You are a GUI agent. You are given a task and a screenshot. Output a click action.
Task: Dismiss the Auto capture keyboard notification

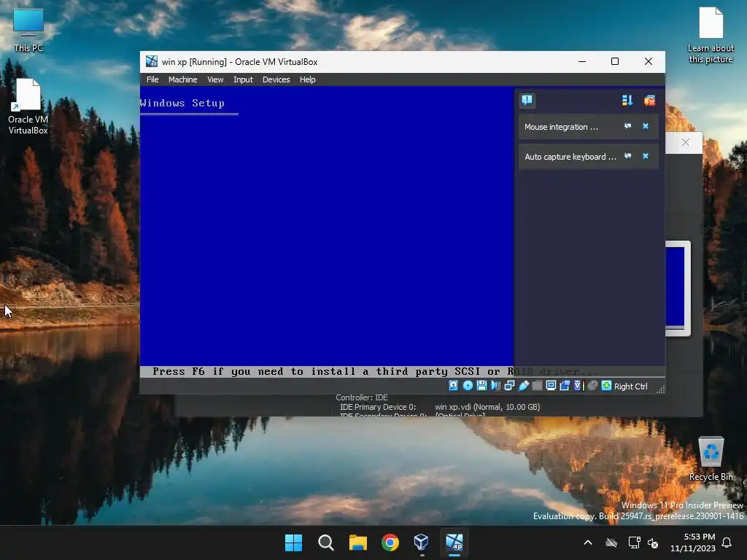click(646, 156)
